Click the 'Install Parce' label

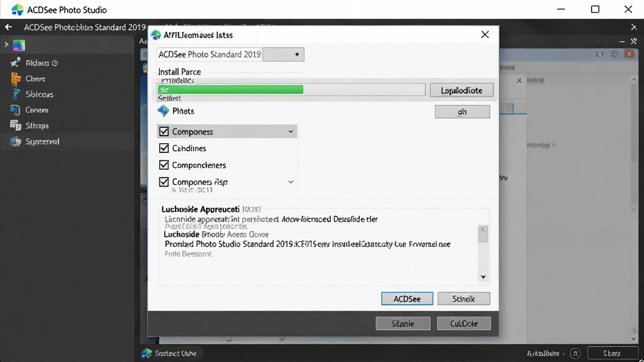(179, 72)
